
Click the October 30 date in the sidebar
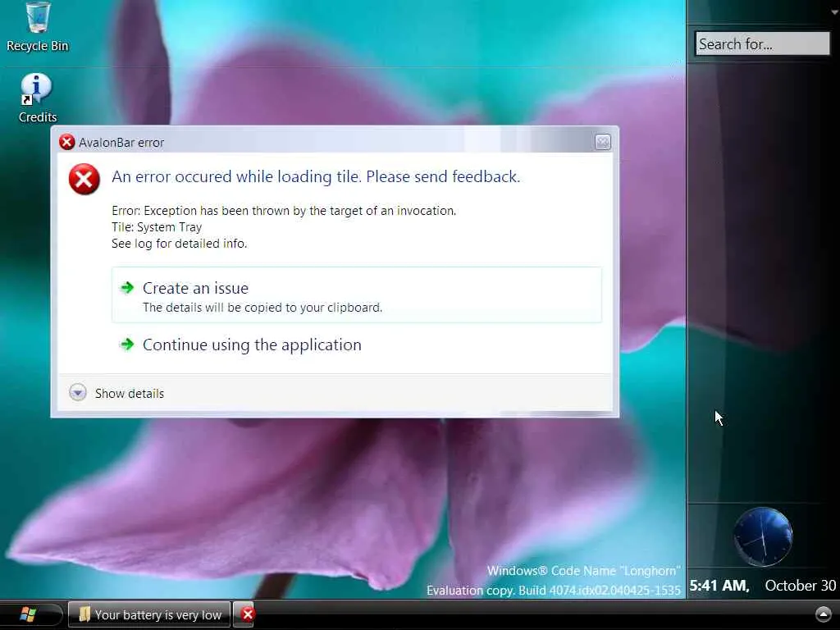click(x=800, y=586)
